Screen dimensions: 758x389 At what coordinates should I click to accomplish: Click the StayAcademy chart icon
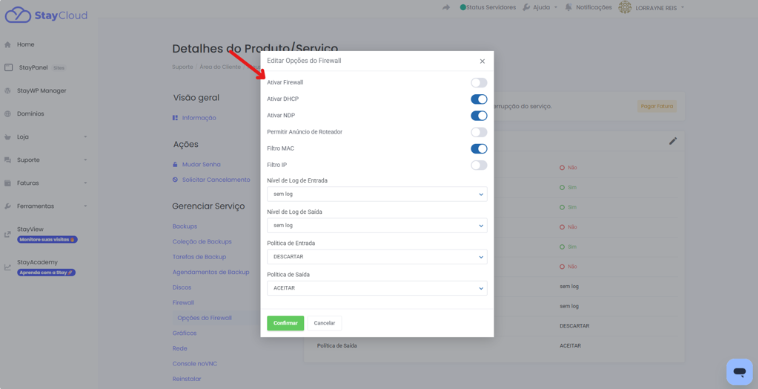pyautogui.click(x=7, y=267)
